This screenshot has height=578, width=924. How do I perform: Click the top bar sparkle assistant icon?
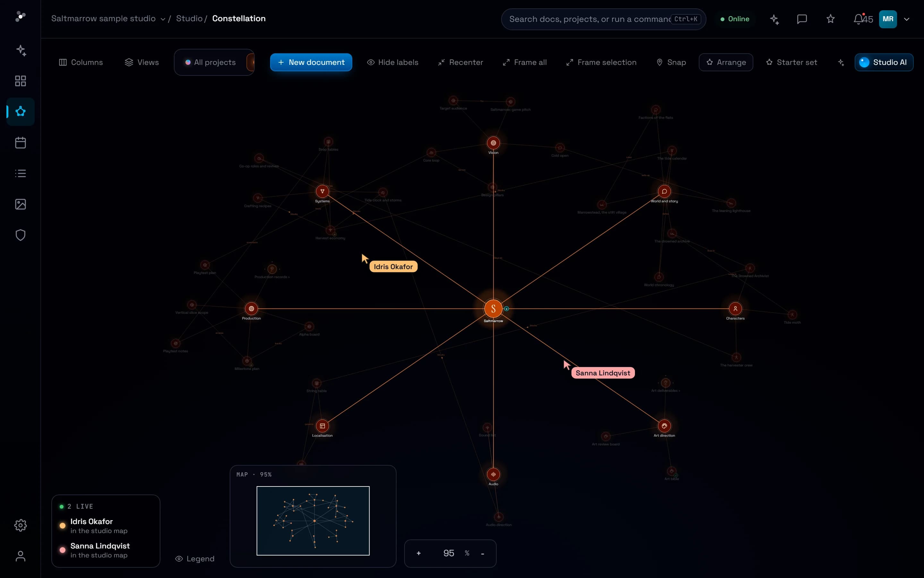(x=774, y=19)
